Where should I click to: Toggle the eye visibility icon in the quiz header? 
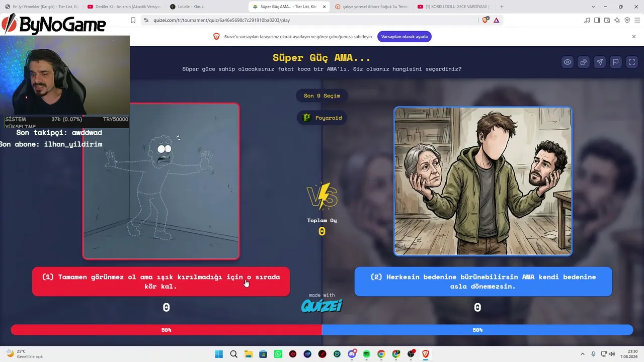tap(568, 62)
